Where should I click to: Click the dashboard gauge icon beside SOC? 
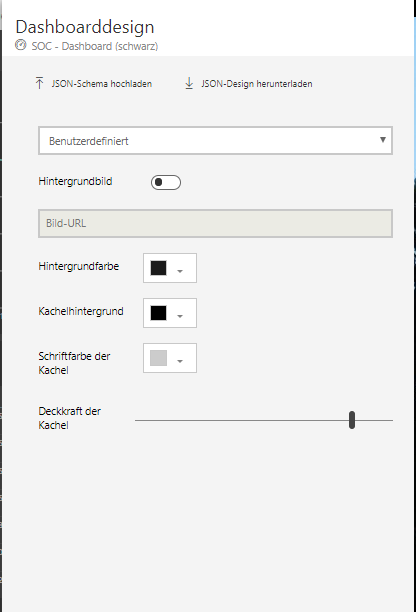click(x=21, y=45)
